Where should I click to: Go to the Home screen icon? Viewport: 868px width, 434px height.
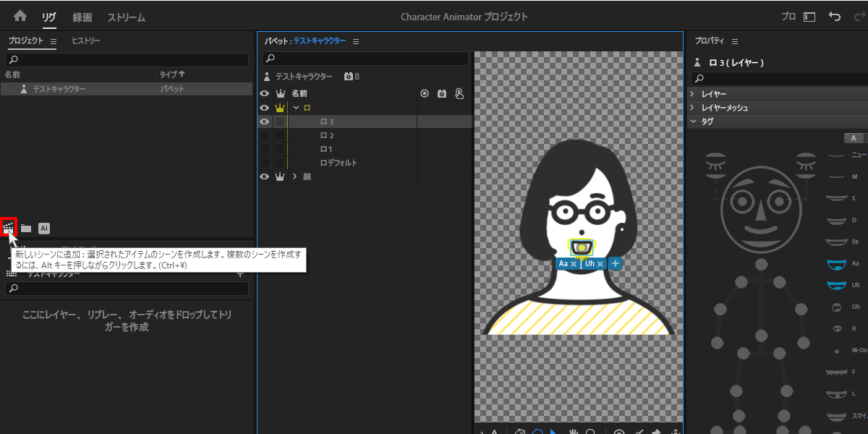(20, 16)
